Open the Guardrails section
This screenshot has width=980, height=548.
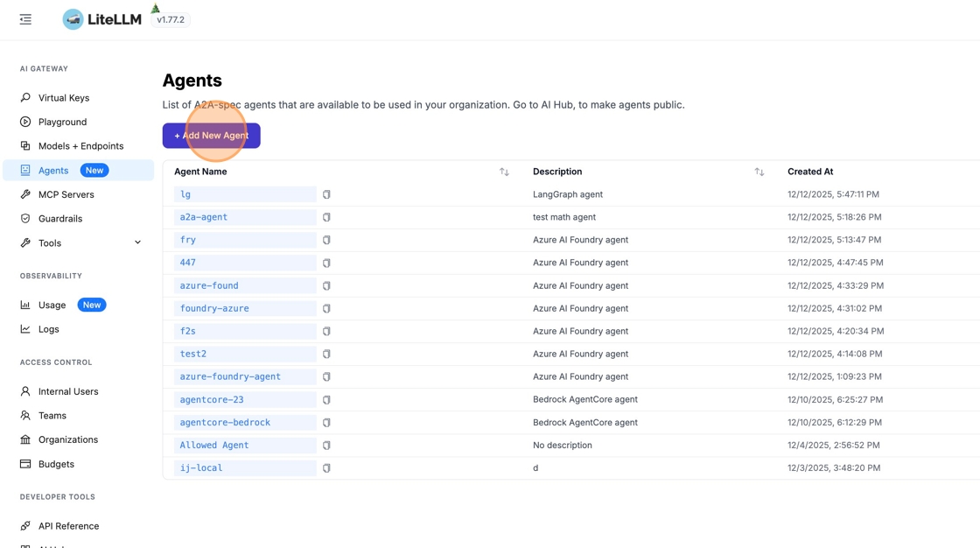tap(60, 219)
